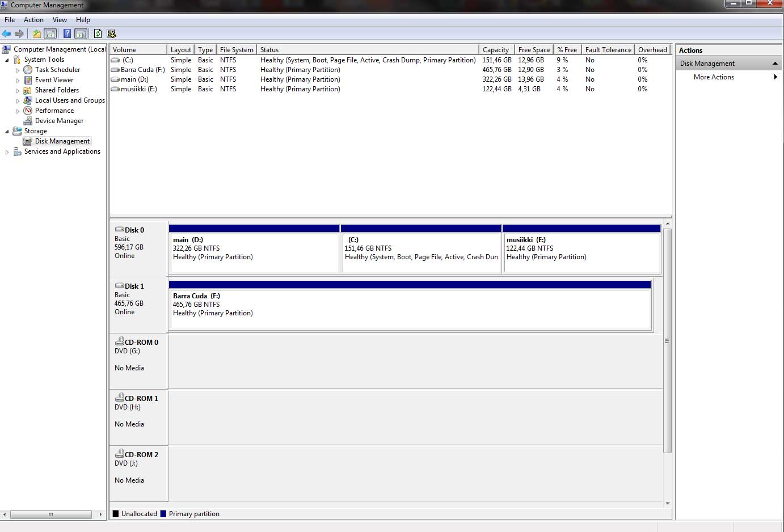
Task: Click the console tree horizontal scrollbar thumb
Action: (x=50, y=514)
